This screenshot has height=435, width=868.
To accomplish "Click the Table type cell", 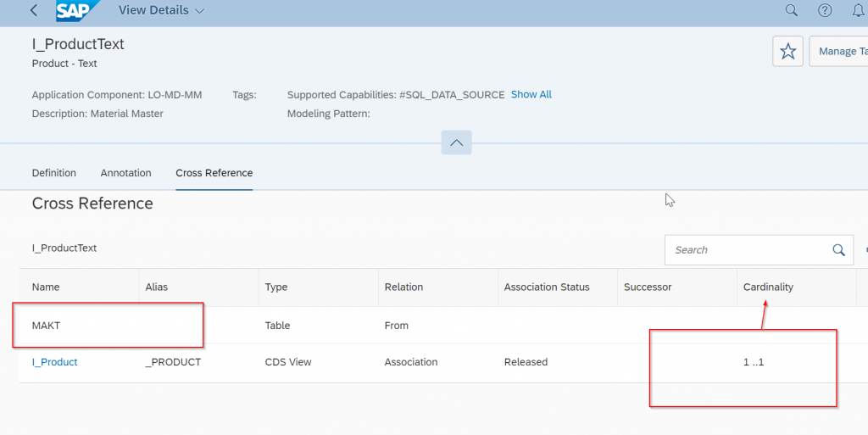I will point(277,326).
